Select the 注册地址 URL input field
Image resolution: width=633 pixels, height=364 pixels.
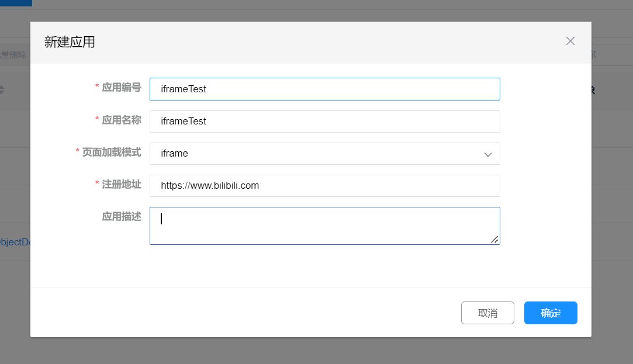tap(324, 186)
